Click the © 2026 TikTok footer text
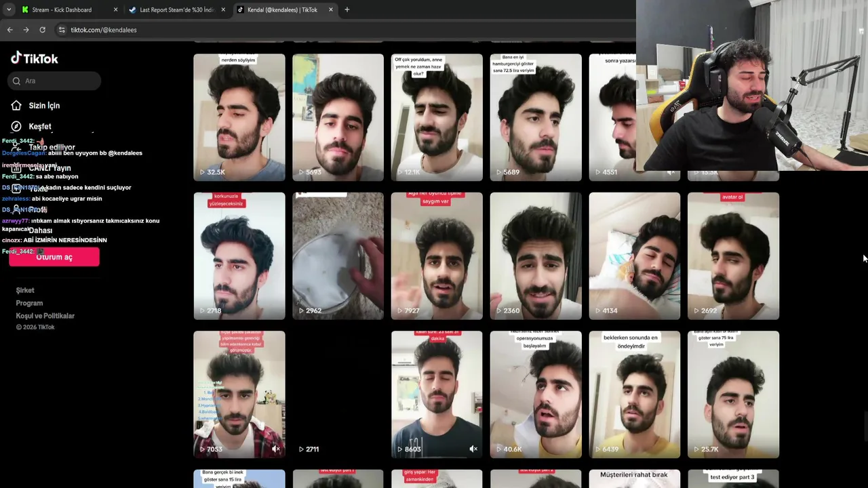Image resolution: width=868 pixels, height=488 pixels. [35, 327]
